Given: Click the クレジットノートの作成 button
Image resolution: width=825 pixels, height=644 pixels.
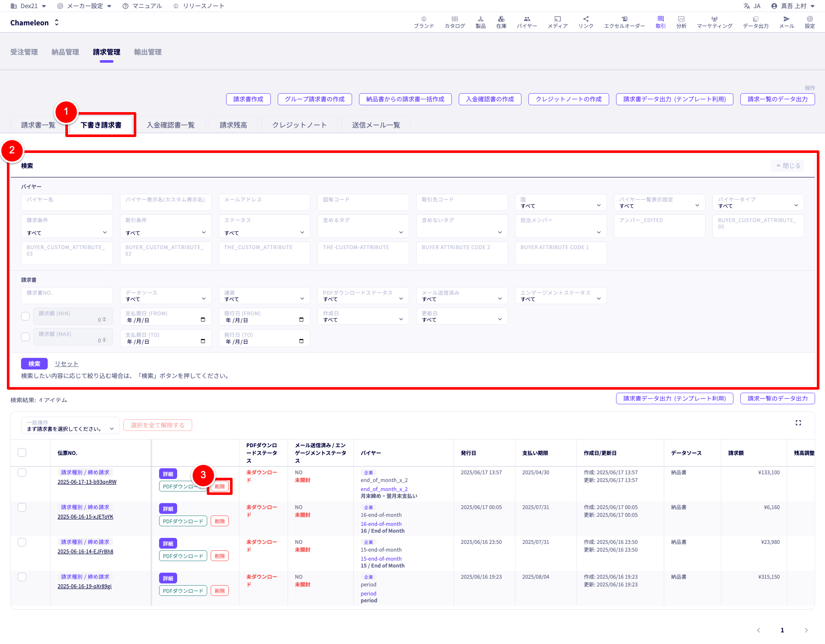Looking at the screenshot, I should pyautogui.click(x=568, y=99).
